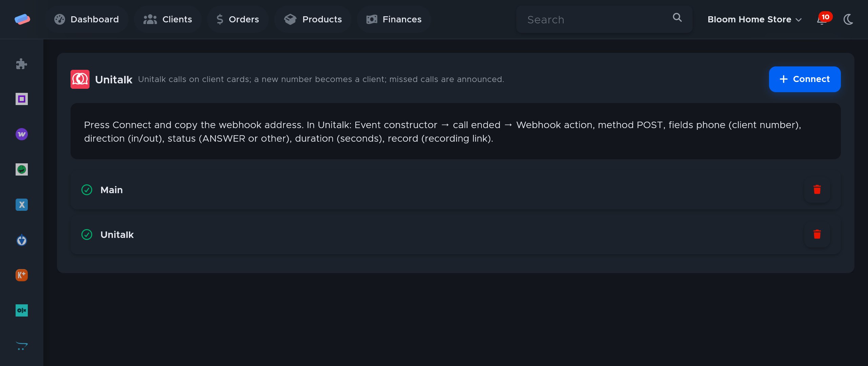Open the Dashboard menu item
Screen dimensions: 868x366
point(86,19)
